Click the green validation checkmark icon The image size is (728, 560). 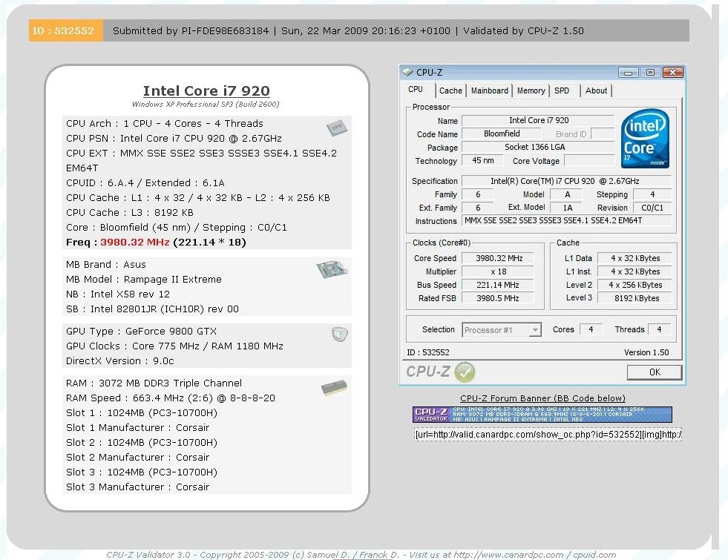click(465, 372)
